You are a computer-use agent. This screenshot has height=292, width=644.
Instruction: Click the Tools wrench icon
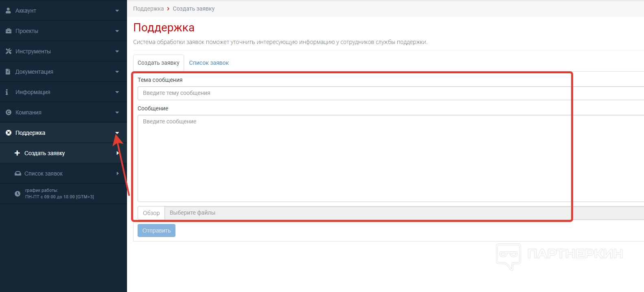8,51
